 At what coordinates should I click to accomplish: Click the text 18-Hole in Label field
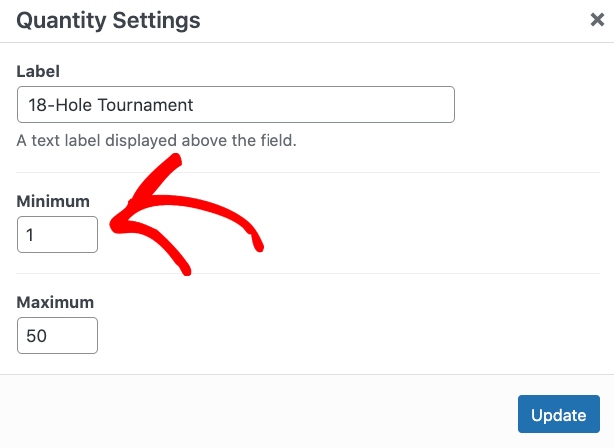(55, 105)
